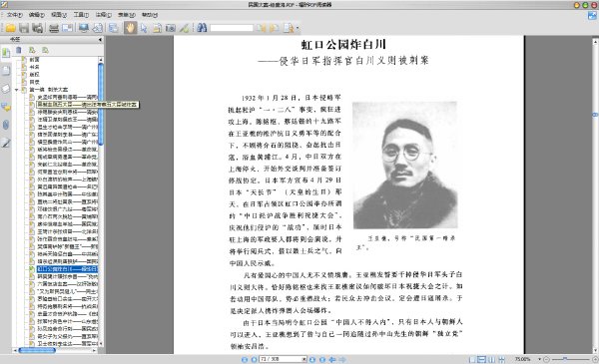The width and height of the screenshot is (599, 364).
Task: Move the zoom slider handle
Action: [x=565, y=359]
